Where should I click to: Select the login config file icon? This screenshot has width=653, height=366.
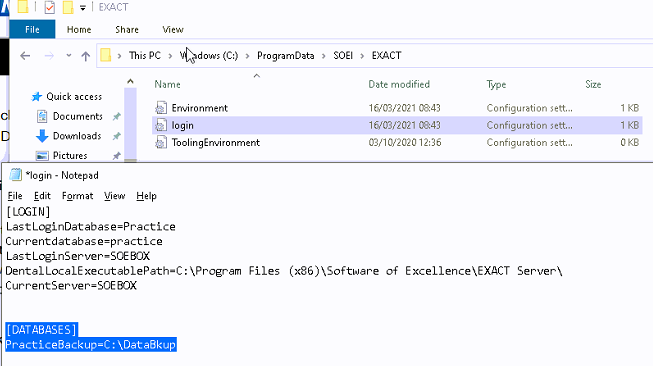click(x=161, y=125)
